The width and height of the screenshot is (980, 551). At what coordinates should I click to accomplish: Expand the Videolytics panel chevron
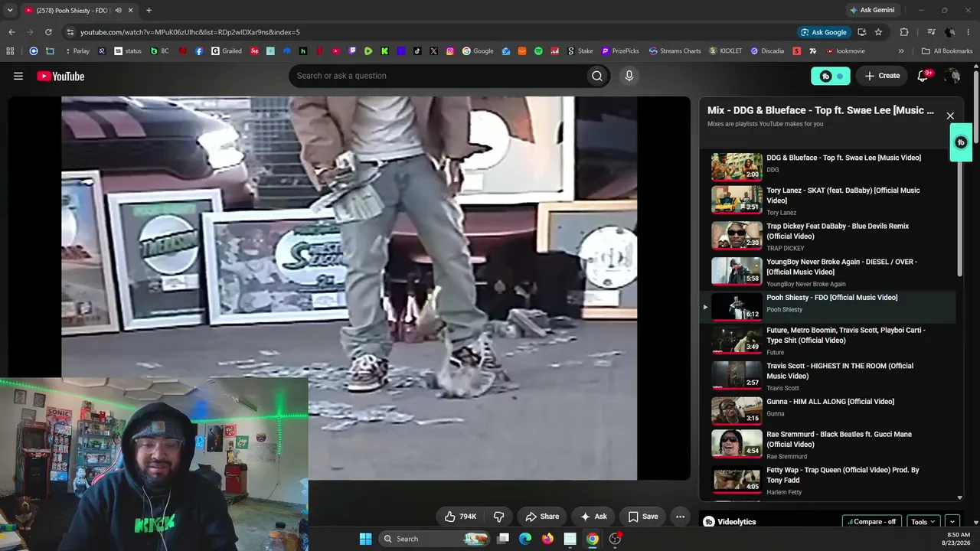(x=952, y=522)
